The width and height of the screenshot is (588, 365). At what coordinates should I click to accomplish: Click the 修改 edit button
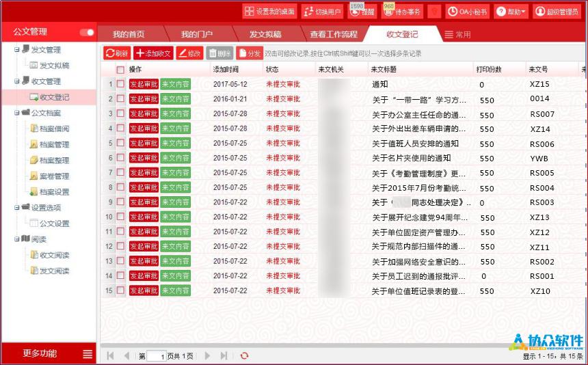point(190,53)
